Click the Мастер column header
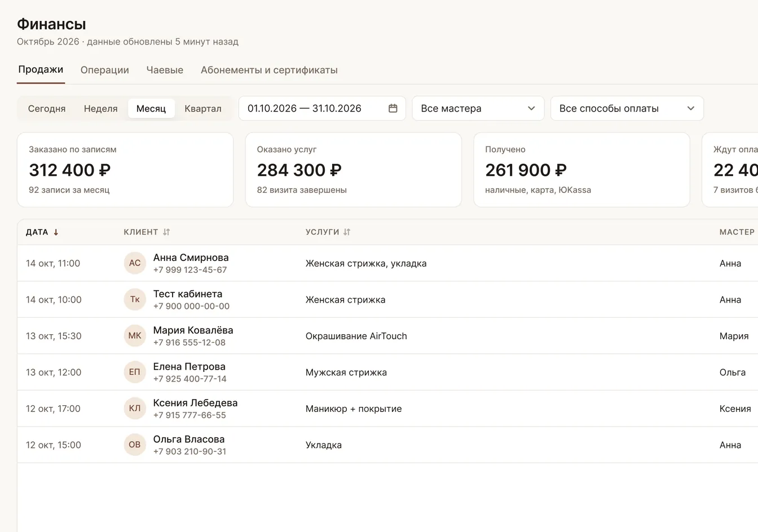Image resolution: width=758 pixels, height=532 pixels. [x=737, y=232]
